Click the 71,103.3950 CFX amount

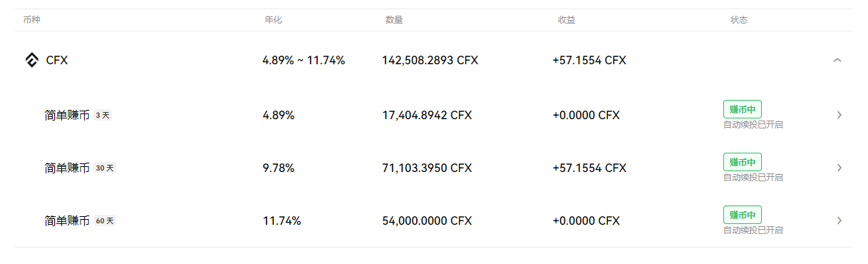tap(427, 168)
